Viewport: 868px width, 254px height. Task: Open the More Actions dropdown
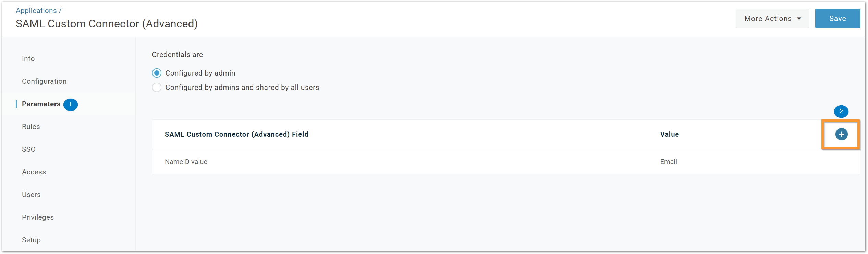(x=772, y=19)
